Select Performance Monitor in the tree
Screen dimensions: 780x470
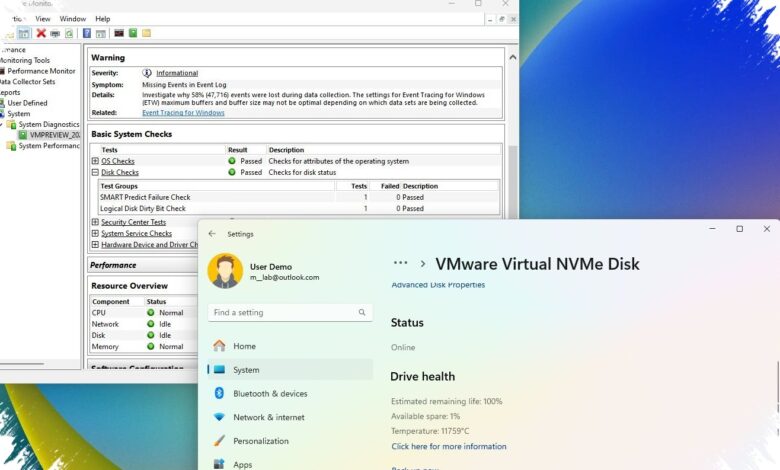[41, 71]
